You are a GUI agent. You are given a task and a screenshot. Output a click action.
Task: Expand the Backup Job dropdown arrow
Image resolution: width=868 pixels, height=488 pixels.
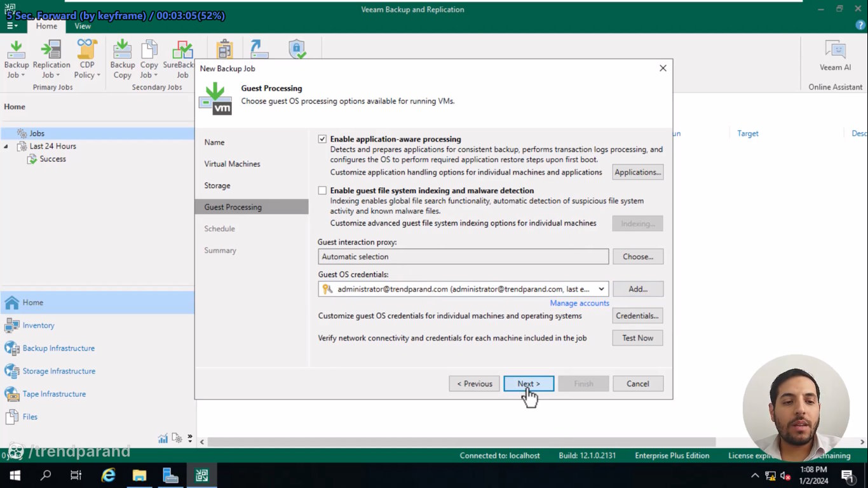pos(23,75)
